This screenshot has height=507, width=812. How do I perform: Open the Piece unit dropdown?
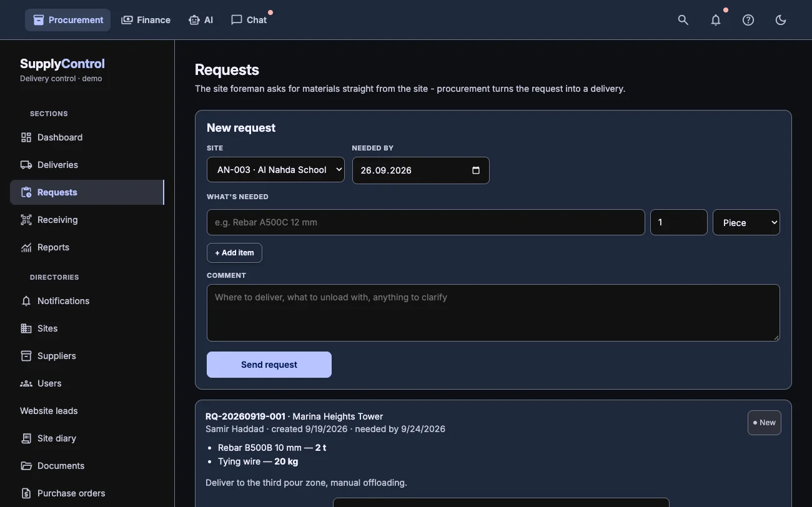[x=746, y=222]
